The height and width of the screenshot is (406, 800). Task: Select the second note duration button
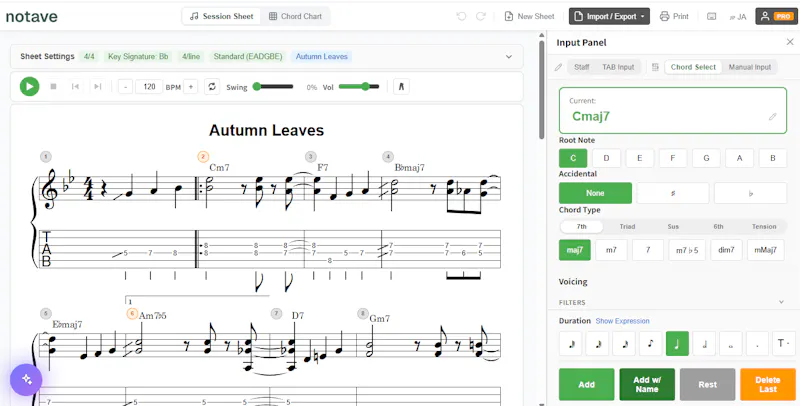tap(597, 344)
